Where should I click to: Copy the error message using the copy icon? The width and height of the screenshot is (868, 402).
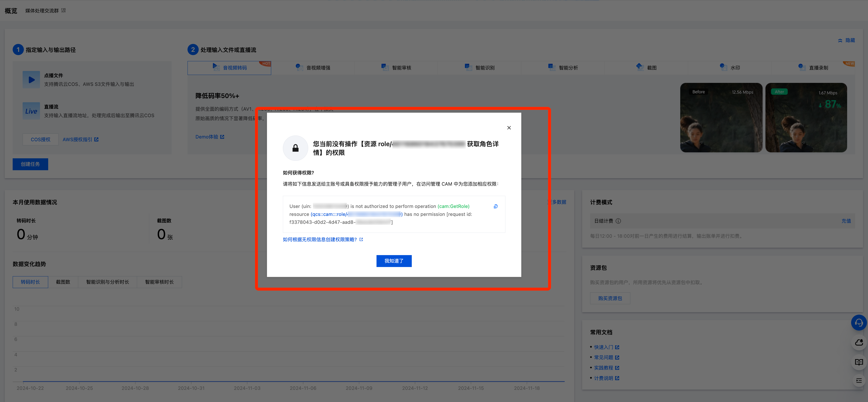tap(495, 206)
